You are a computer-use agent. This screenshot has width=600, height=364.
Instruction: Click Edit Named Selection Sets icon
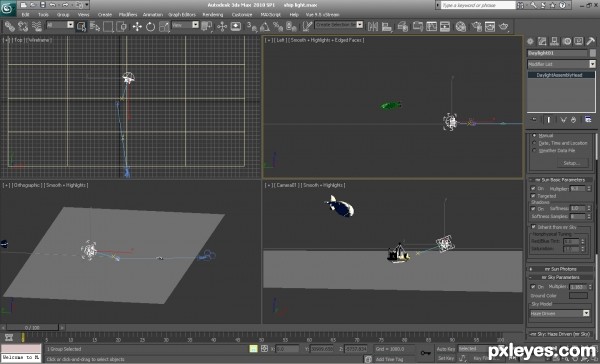coord(307,26)
